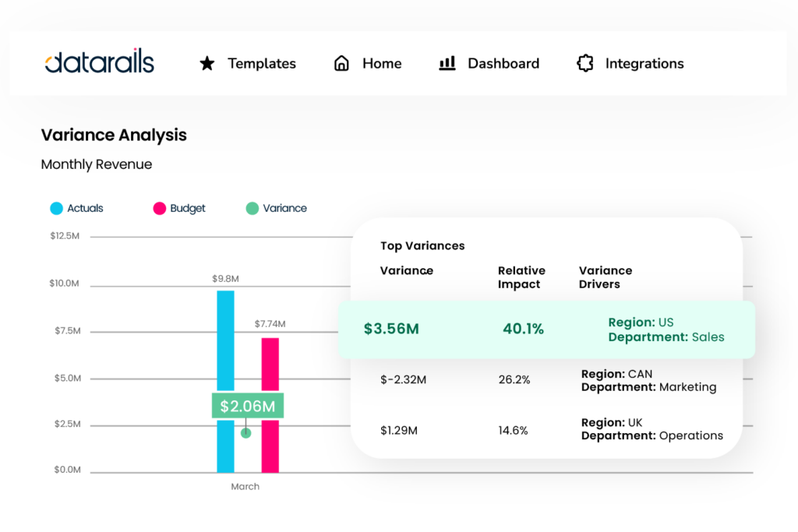Select the $1.29M UK Operations row
The width and height of the screenshot is (798, 532).
[546, 429]
